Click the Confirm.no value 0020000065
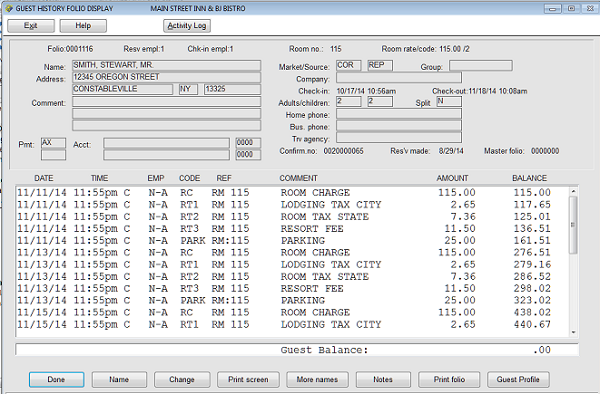Image resolution: width=600 pixels, height=394 pixels. (344, 151)
